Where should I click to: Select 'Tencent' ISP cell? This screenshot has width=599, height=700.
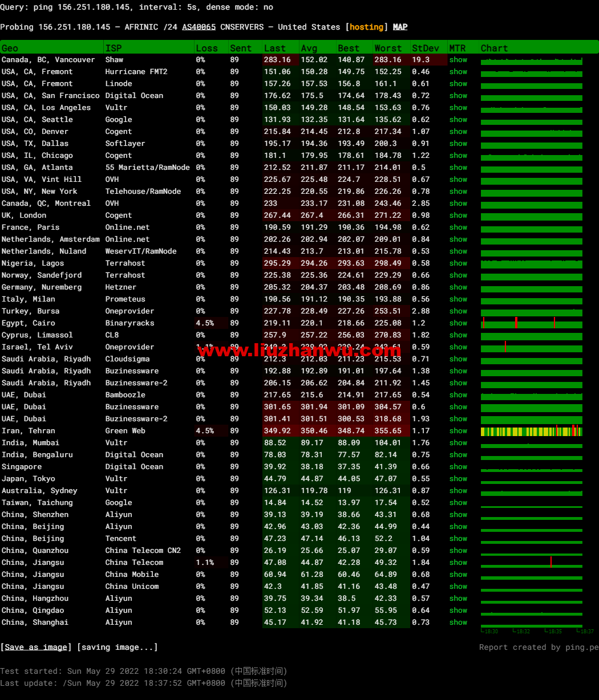tap(121, 539)
